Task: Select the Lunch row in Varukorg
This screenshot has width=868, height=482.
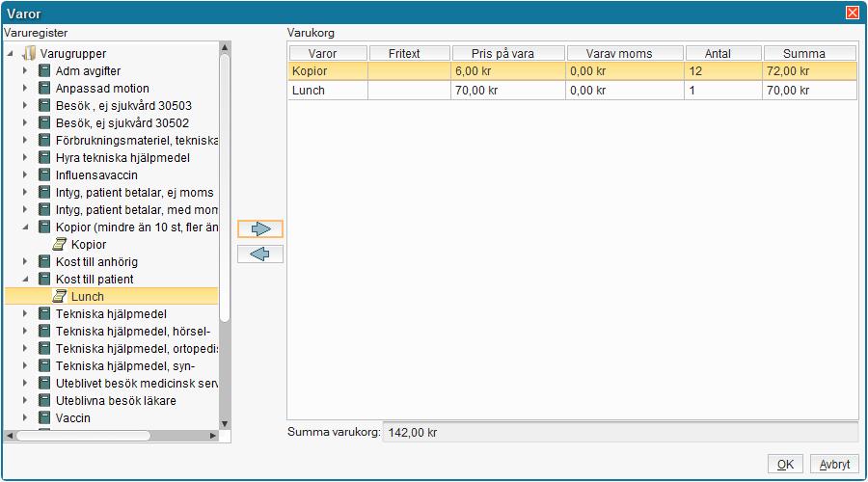Action: click(572, 91)
